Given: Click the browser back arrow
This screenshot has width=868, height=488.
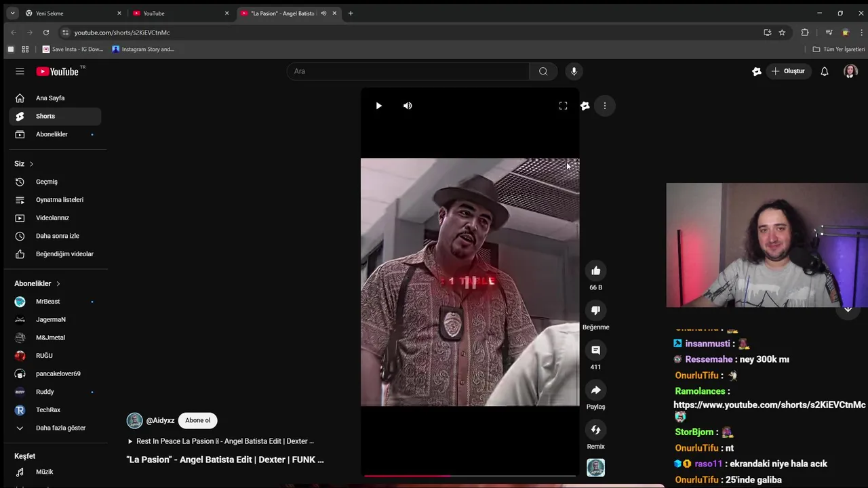Looking at the screenshot, I should point(13,33).
